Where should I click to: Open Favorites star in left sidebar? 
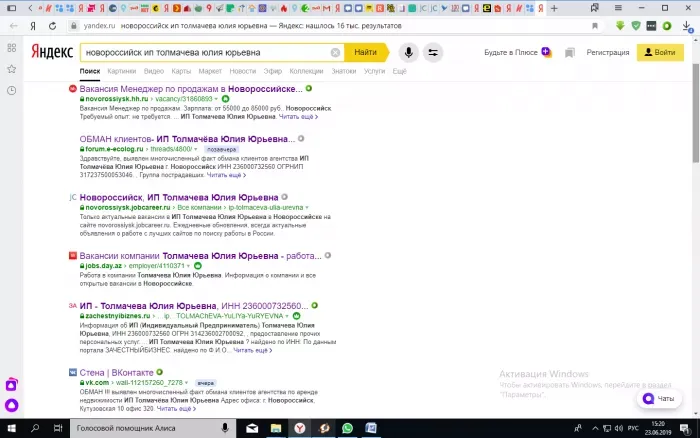click(12, 69)
